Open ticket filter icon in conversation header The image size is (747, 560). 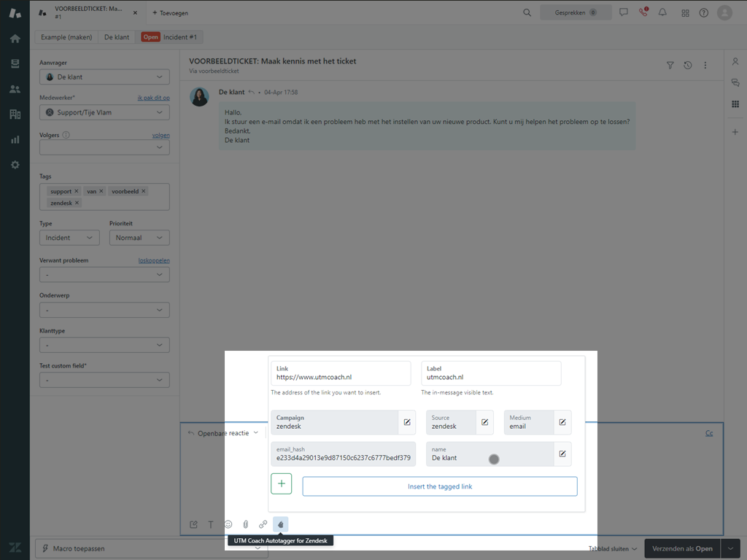670,66
